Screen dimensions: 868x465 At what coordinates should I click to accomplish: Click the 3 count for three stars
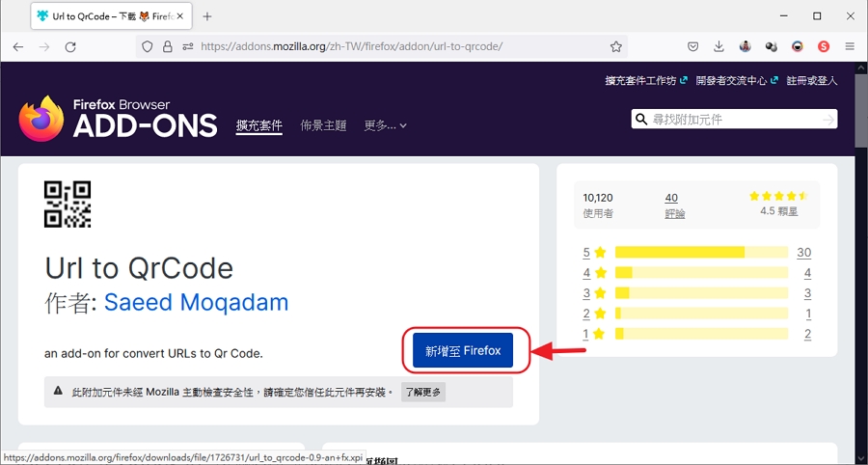(807, 293)
